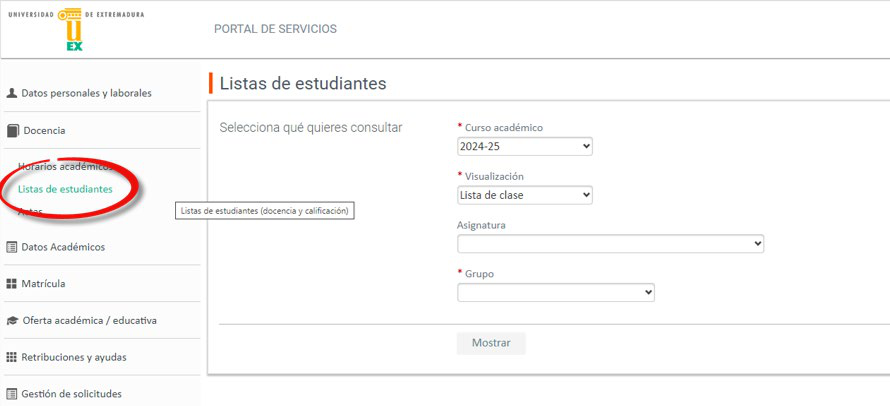Screen dimensions: 890x406
Task: Click the Listas de estudiantes page heading
Action: click(x=303, y=83)
